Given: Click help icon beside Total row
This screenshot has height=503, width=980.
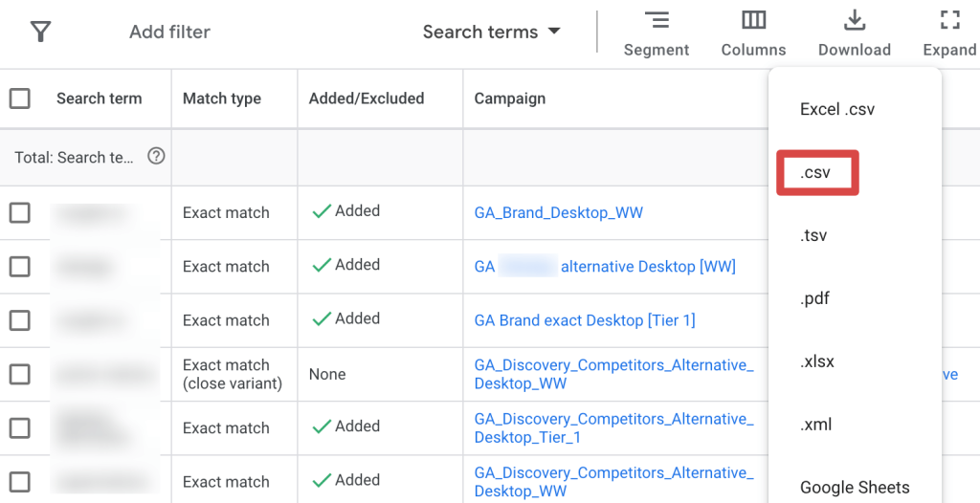Looking at the screenshot, I should pos(156,156).
